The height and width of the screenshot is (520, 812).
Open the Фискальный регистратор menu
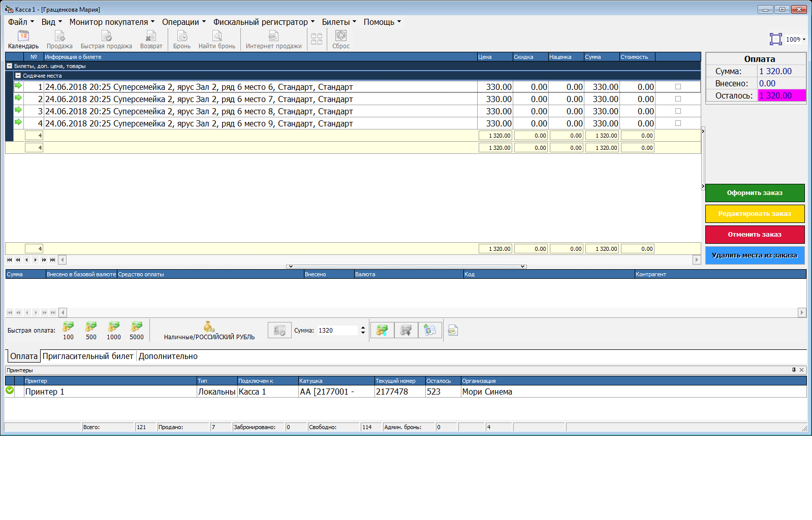(x=264, y=22)
